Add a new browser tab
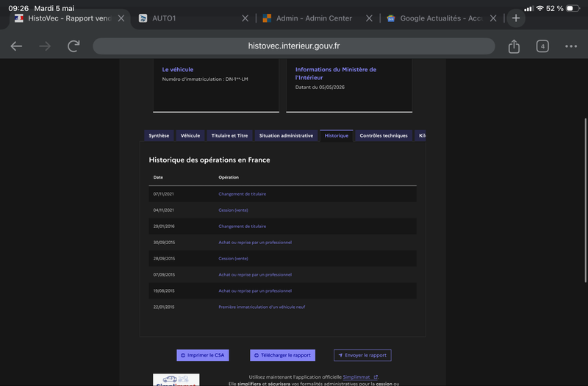The height and width of the screenshot is (386, 588). 516,18
